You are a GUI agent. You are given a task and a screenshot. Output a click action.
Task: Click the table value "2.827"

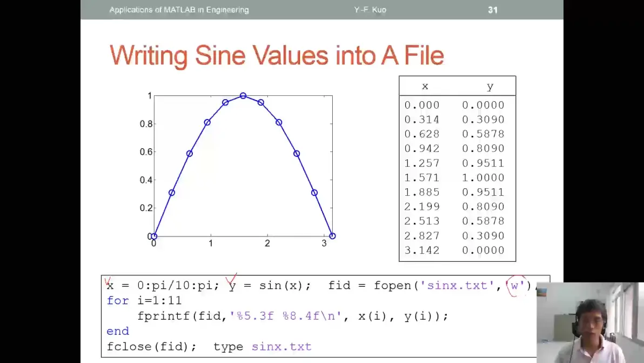(422, 236)
